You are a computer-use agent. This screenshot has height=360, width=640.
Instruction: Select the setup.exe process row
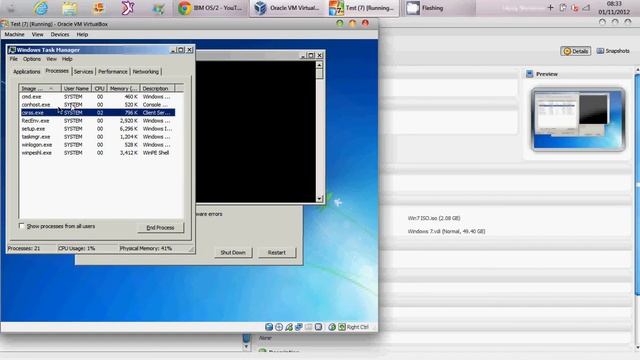click(x=98, y=129)
